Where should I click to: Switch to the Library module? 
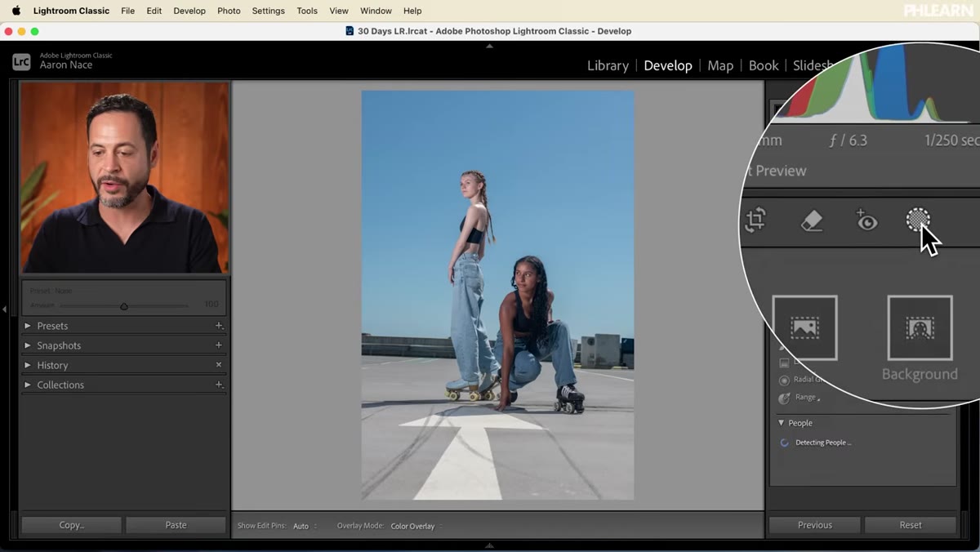(x=608, y=65)
